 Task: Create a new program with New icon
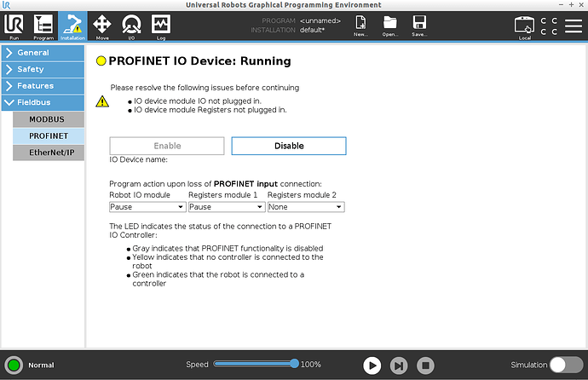click(x=360, y=26)
